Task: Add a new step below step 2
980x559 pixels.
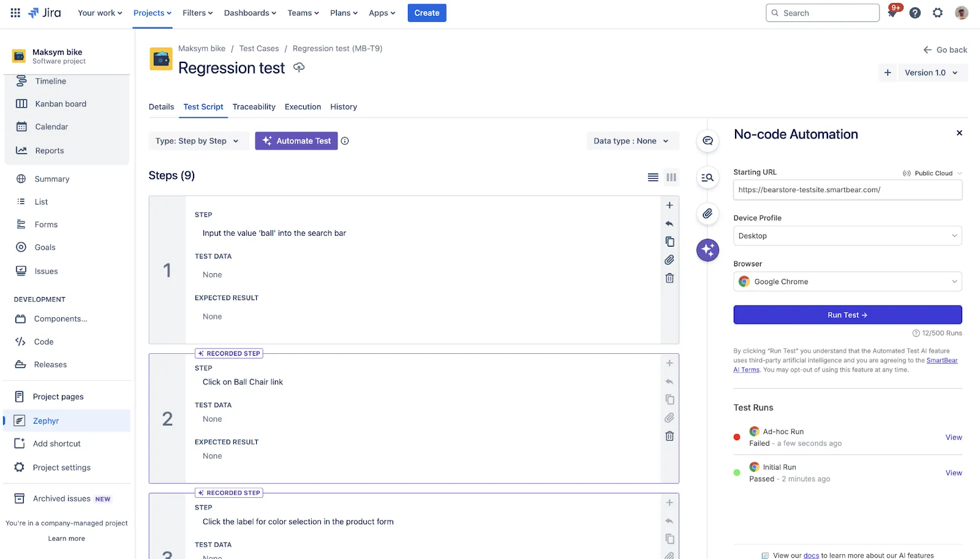Action: click(x=669, y=362)
